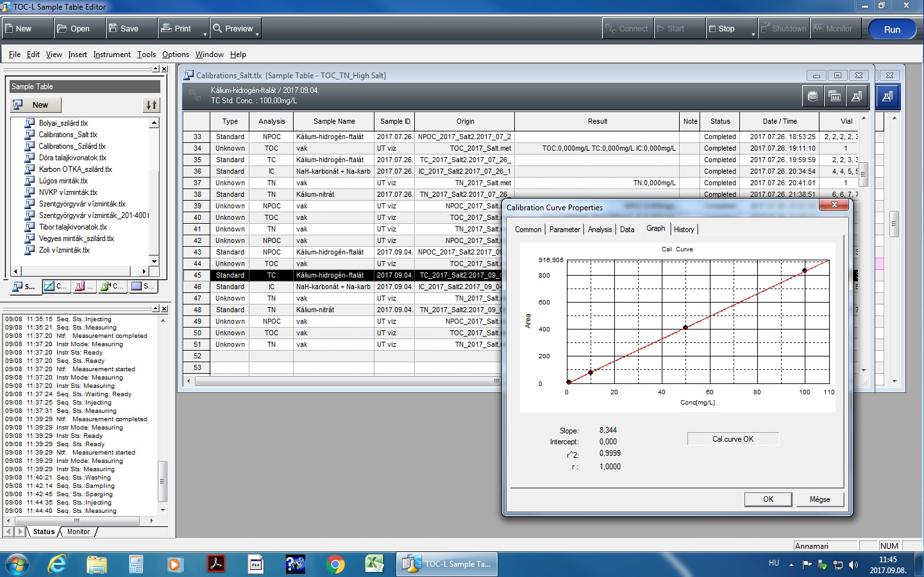The height and width of the screenshot is (577, 924).
Task: Open Calibrations_Szilárd.tlx in the file tree
Action: tap(72, 146)
